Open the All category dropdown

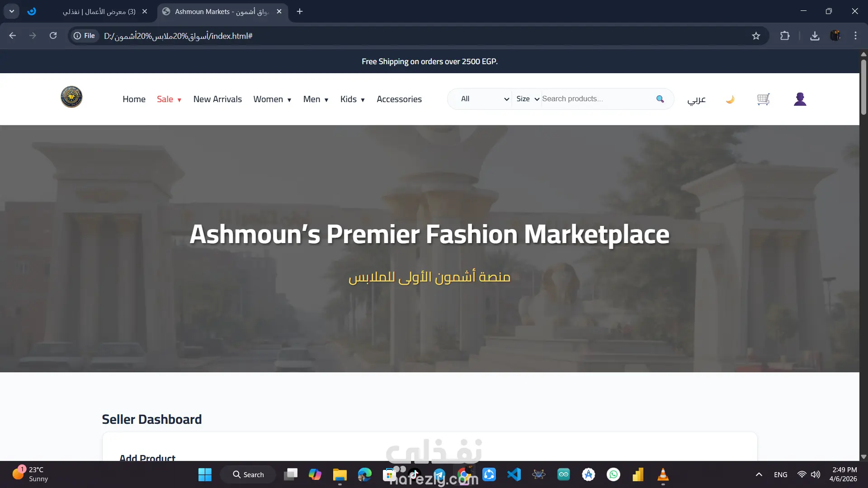click(484, 99)
